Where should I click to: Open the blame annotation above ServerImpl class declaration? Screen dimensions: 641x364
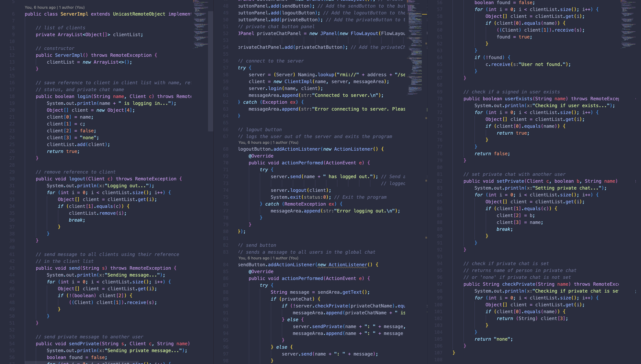click(55, 8)
